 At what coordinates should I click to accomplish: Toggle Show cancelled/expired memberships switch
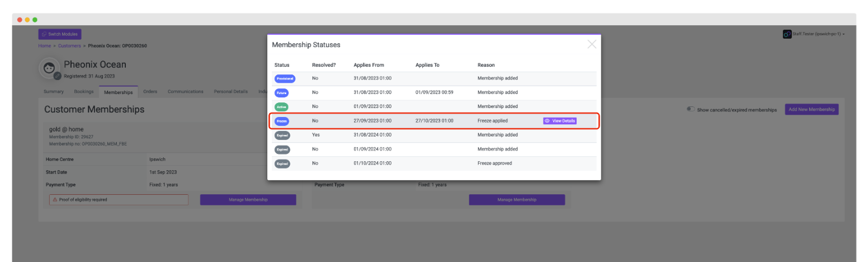(691, 109)
